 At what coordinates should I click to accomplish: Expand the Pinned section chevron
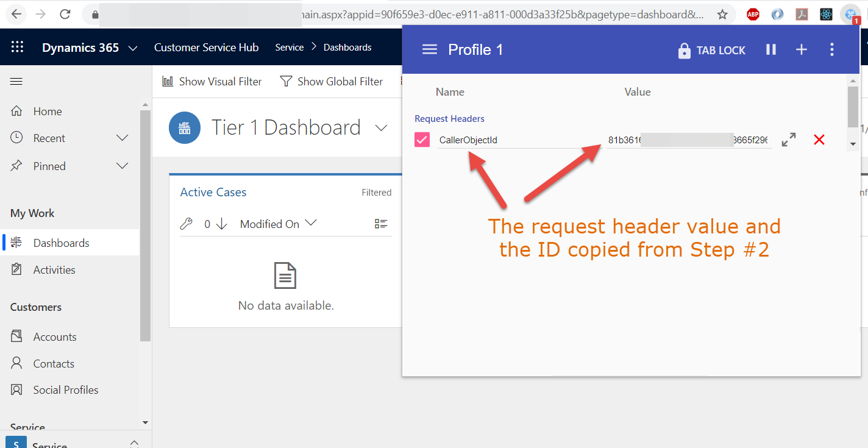coord(122,166)
